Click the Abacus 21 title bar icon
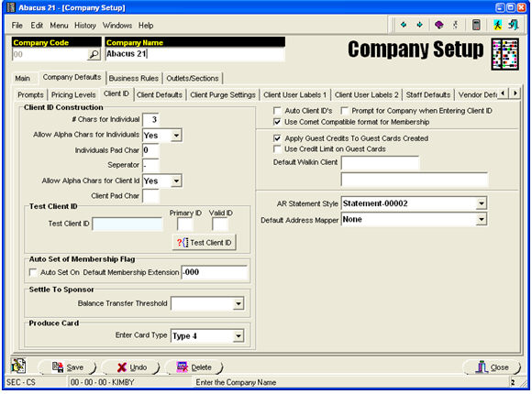This screenshot has height=394, width=532. [11, 7]
